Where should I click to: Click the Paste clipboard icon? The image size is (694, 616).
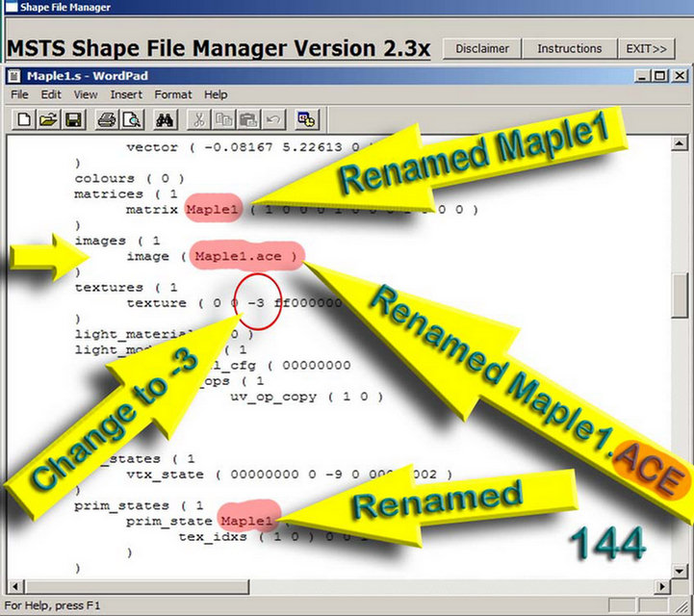(x=248, y=119)
